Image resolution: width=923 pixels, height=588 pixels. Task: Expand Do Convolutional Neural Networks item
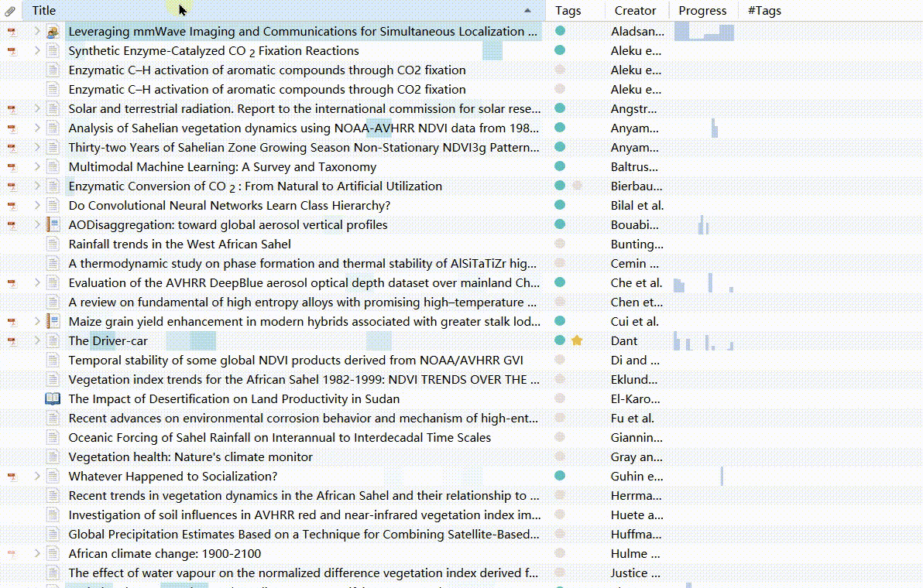(36, 206)
